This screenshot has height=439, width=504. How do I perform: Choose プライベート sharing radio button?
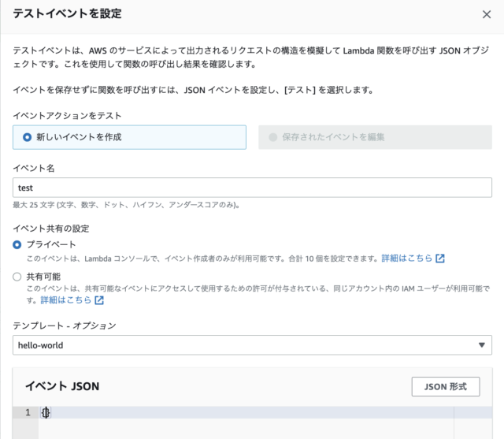pos(17,245)
